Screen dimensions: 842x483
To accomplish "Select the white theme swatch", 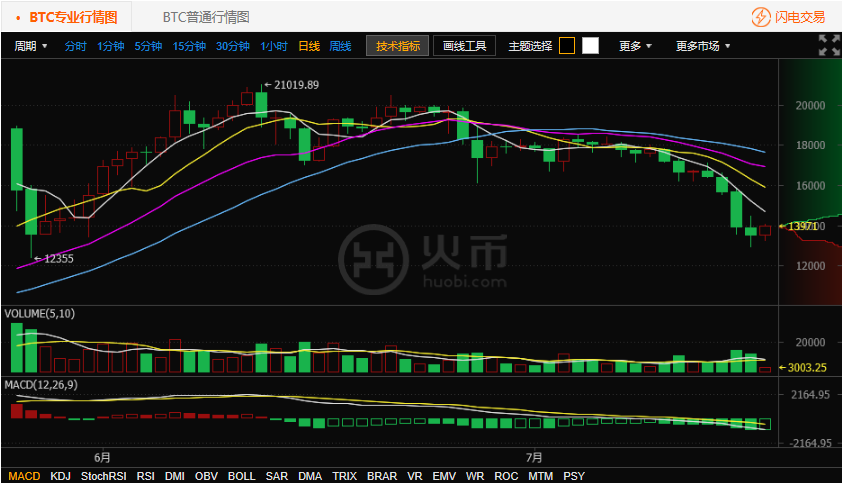I will [x=591, y=46].
